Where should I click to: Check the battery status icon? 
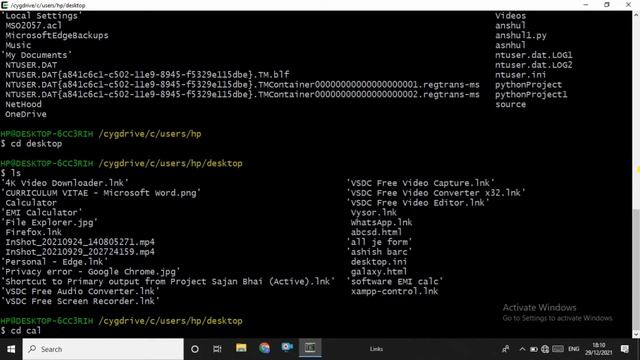(533, 349)
